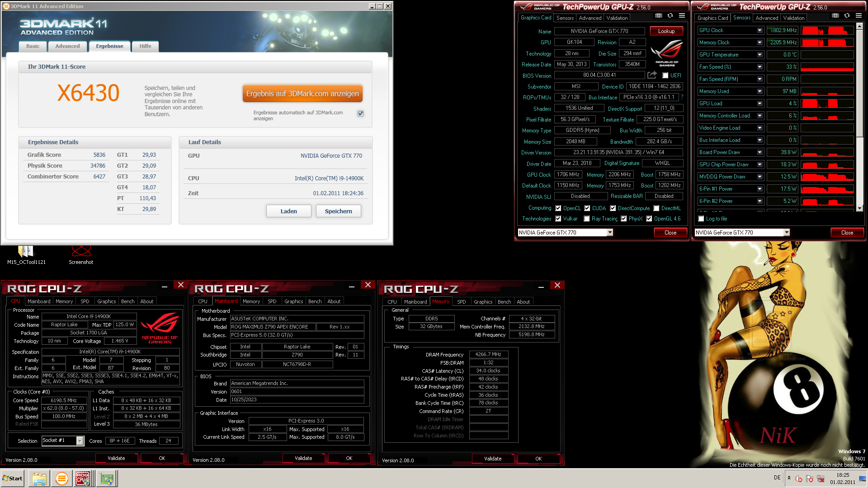This screenshot has height=488, width=868.
Task: Show hidden system tray icons
Action: click(x=789, y=478)
